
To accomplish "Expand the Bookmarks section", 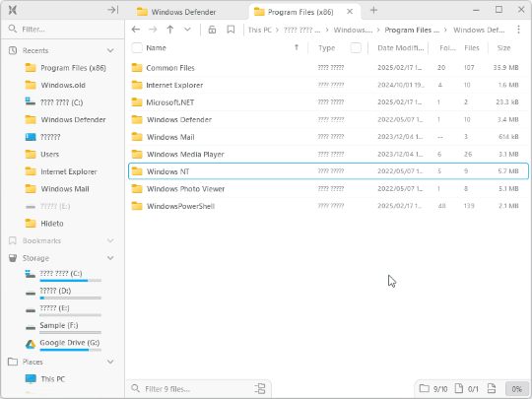I will pos(110,241).
